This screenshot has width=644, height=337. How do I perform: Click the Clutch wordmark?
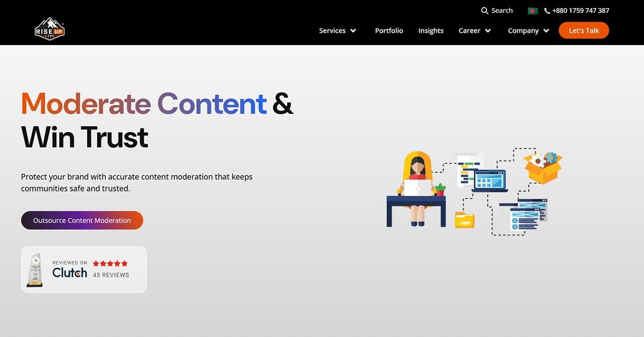coord(70,273)
